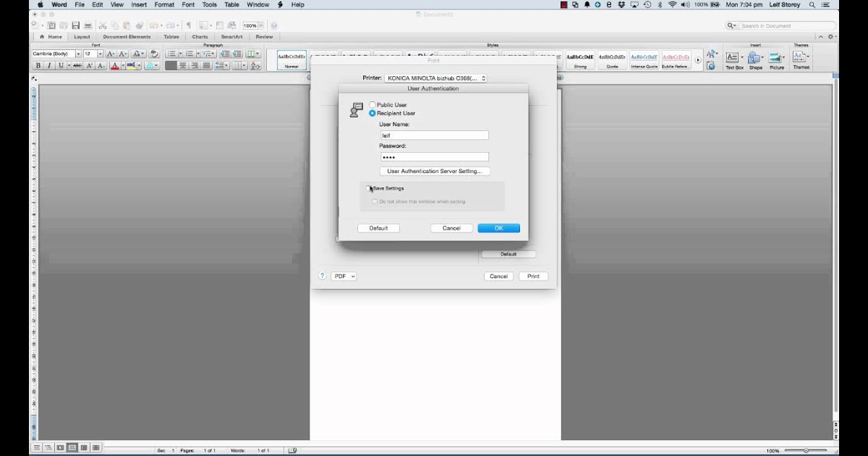Click the font color icon
The height and width of the screenshot is (456, 868).
point(115,65)
